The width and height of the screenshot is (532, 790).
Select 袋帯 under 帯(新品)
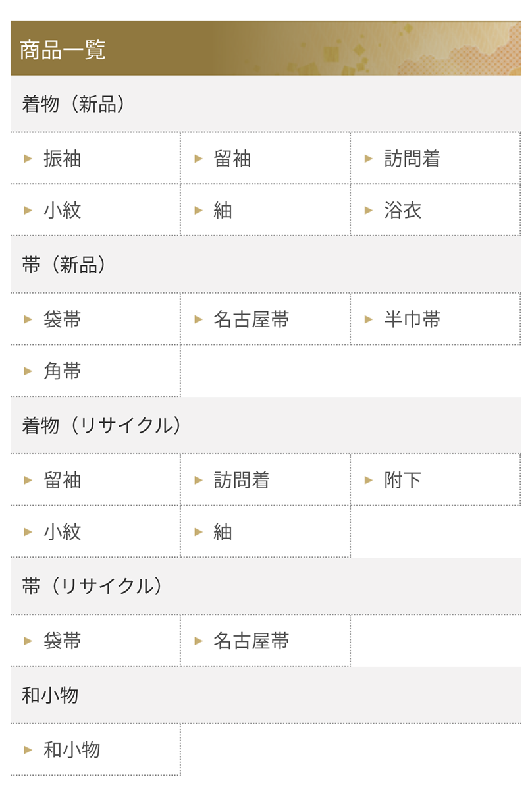(95, 319)
